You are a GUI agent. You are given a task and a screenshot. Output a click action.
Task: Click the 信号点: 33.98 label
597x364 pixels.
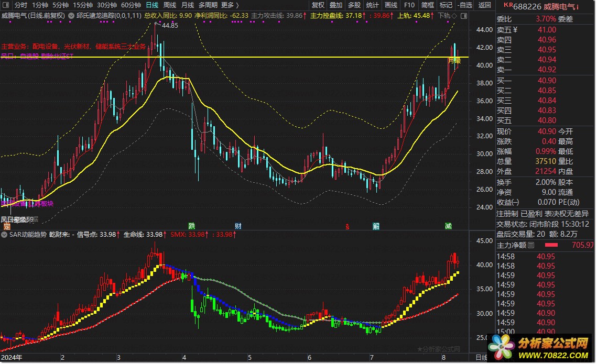(x=98, y=235)
